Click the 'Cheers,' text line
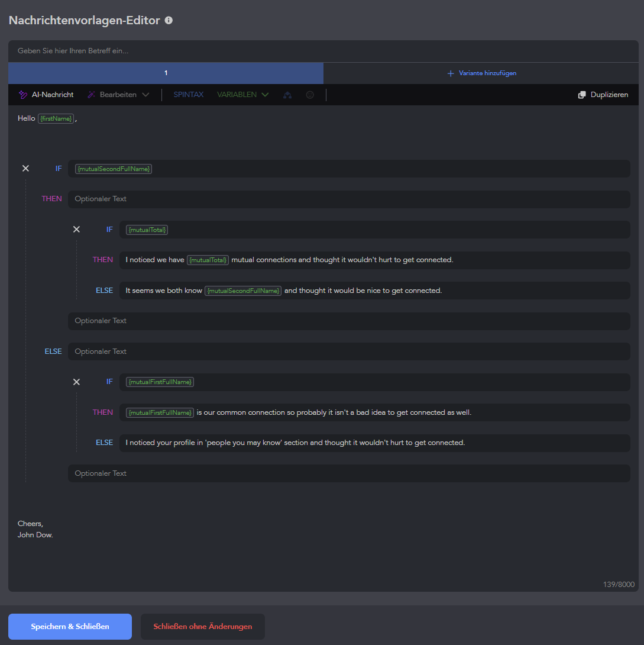644x645 pixels. tap(30, 524)
